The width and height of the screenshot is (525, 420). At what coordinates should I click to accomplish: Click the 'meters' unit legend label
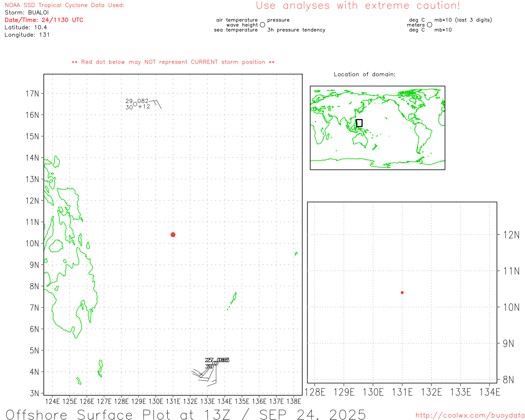pyautogui.click(x=416, y=25)
